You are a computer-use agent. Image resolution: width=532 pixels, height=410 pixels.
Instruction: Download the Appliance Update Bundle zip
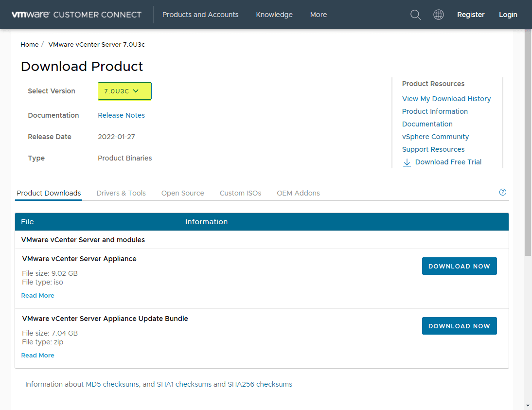[x=459, y=326]
